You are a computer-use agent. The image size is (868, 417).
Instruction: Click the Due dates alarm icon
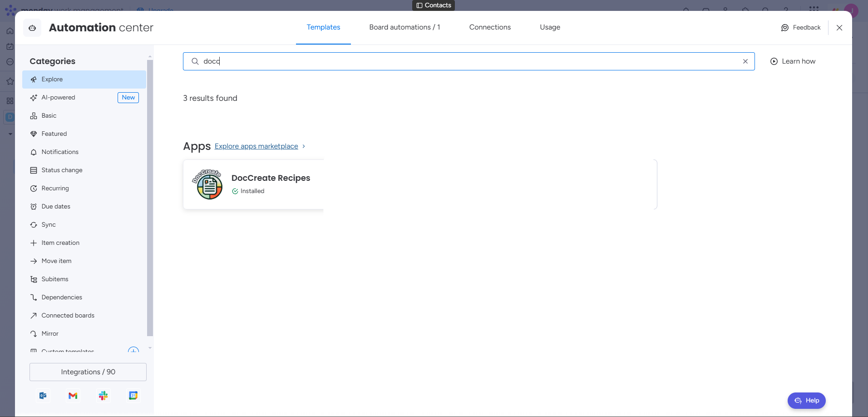[34, 207]
